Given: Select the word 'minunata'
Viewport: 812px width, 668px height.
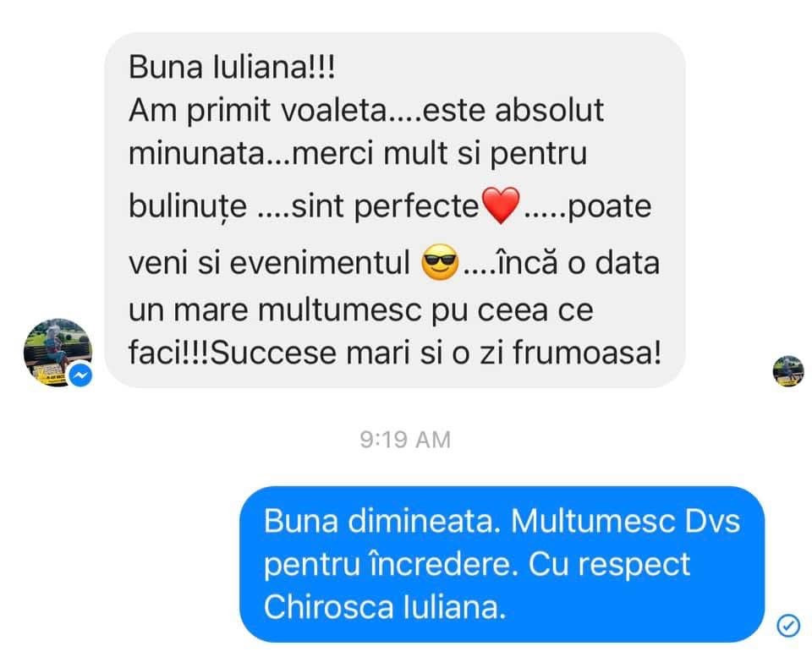Looking at the screenshot, I should click(196, 153).
